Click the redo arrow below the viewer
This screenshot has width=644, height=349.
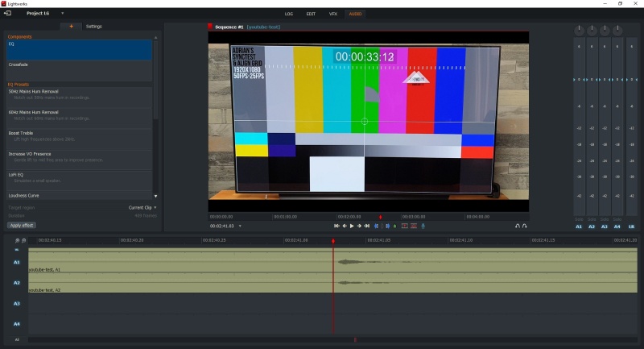pyautogui.click(x=525, y=226)
